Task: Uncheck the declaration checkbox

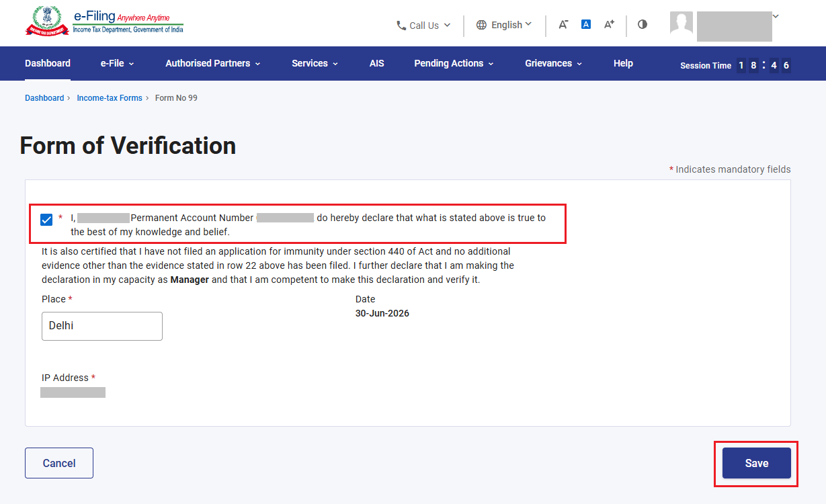Action: pos(46,220)
